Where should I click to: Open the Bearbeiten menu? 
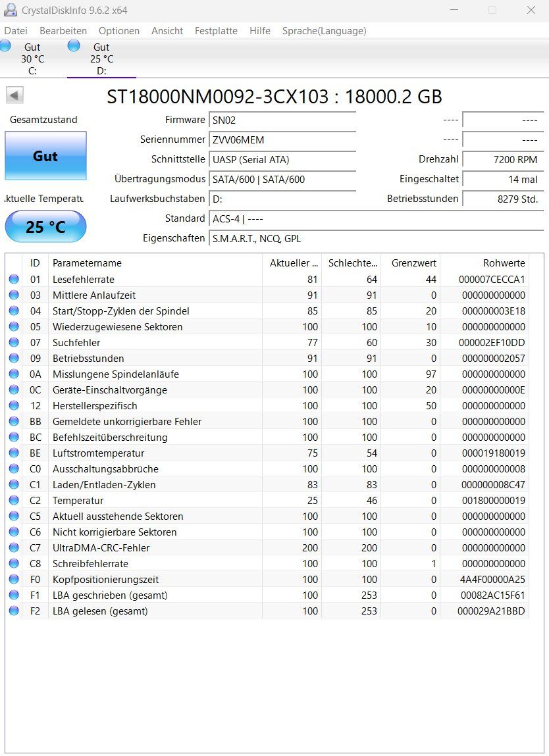coord(63,31)
